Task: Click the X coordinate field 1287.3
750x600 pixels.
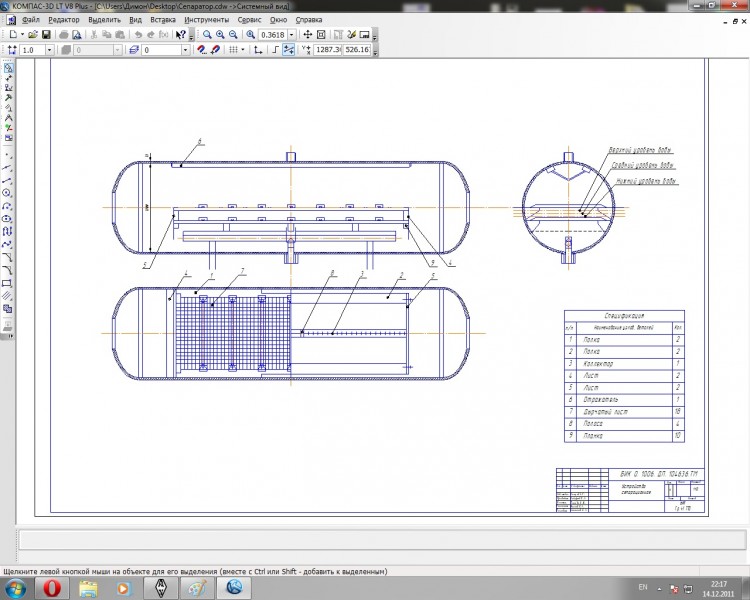Action: point(328,49)
